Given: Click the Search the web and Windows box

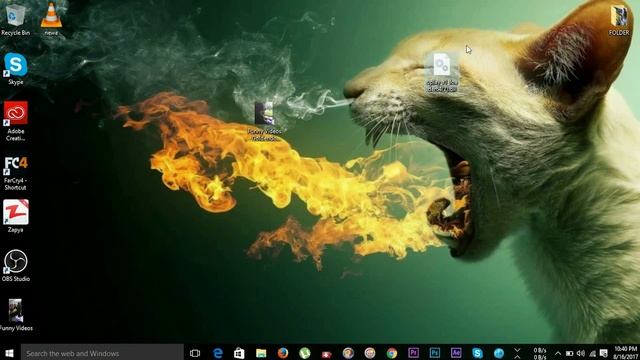Looking at the screenshot, I should pos(102,353).
